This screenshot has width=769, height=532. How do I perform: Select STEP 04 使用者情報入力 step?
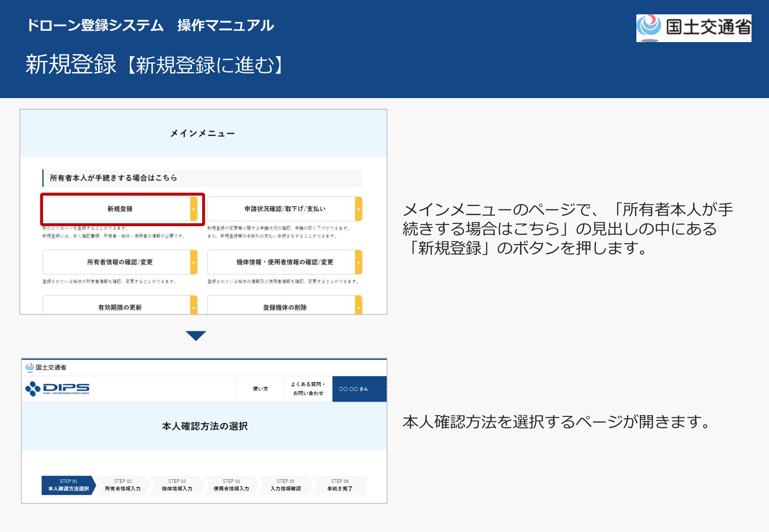point(231,485)
